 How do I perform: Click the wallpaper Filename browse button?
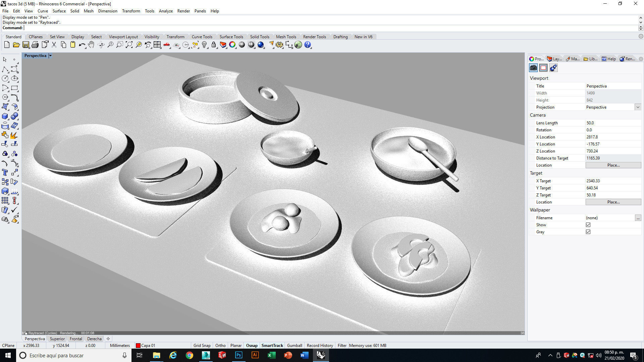click(x=638, y=218)
